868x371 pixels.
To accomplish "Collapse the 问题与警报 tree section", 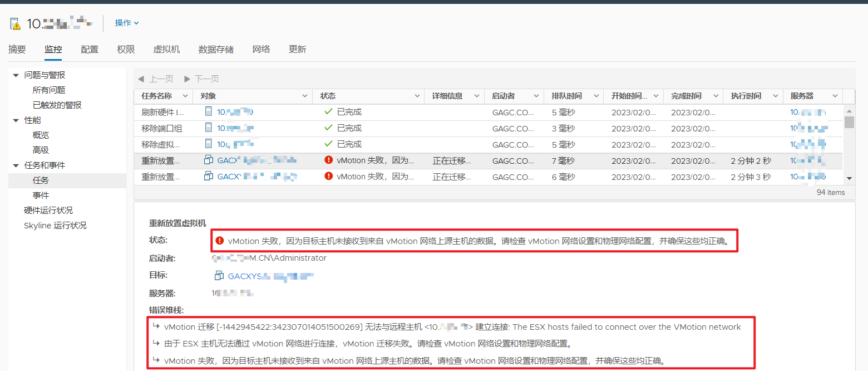I will (15, 75).
